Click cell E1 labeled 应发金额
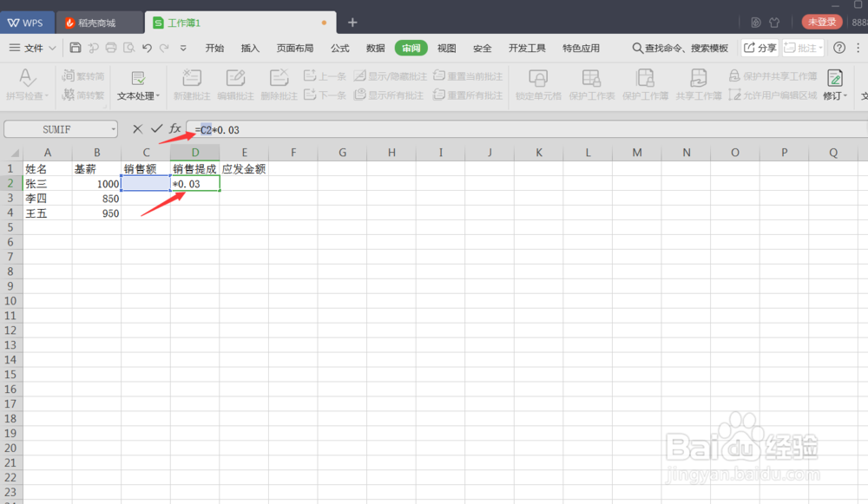Viewport: 868px width, 504px height. [244, 169]
